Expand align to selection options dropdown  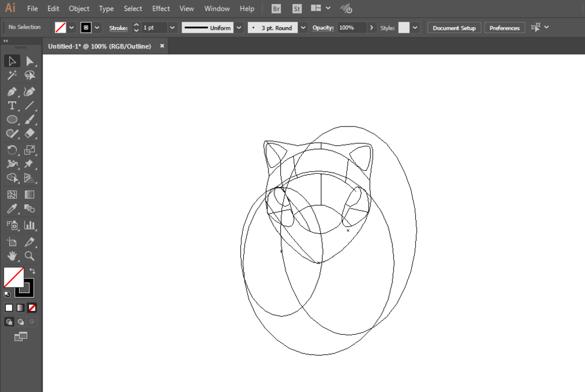(x=546, y=27)
